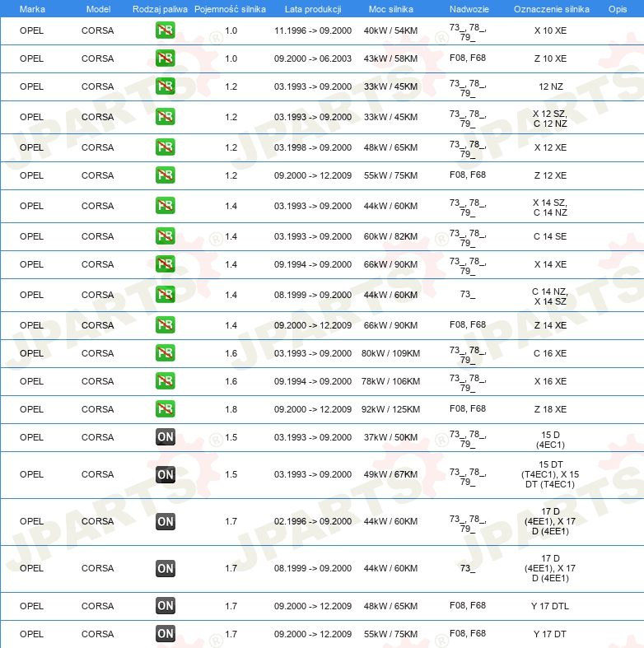Click the petrol fuel icon in the X 16 XE row
644x648 pixels.
tap(165, 381)
